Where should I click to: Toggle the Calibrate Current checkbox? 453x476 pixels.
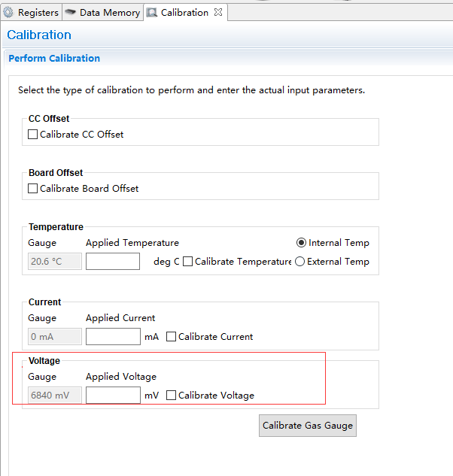click(x=172, y=337)
